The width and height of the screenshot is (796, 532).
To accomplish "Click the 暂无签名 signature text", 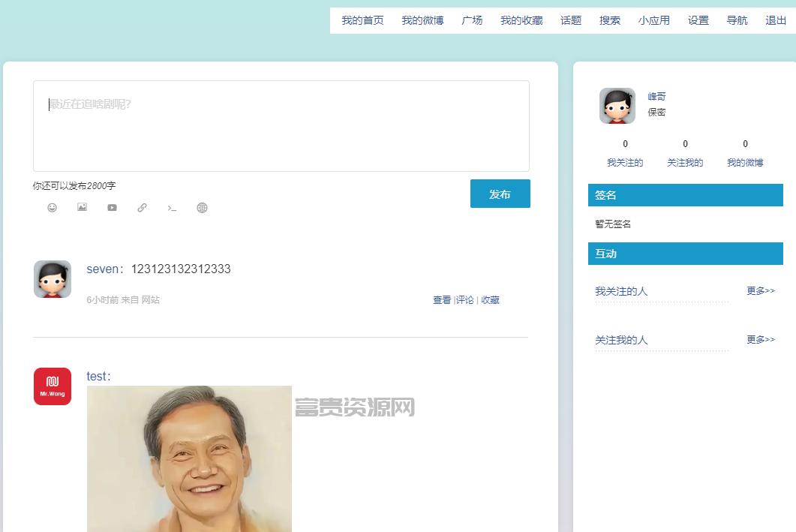I will click(613, 224).
